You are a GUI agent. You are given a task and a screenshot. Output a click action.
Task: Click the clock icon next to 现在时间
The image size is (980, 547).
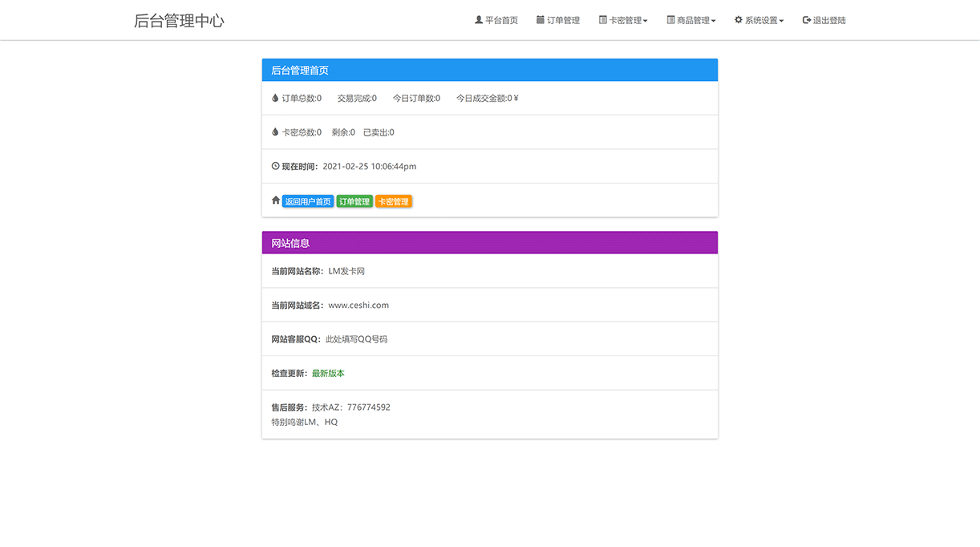[275, 166]
